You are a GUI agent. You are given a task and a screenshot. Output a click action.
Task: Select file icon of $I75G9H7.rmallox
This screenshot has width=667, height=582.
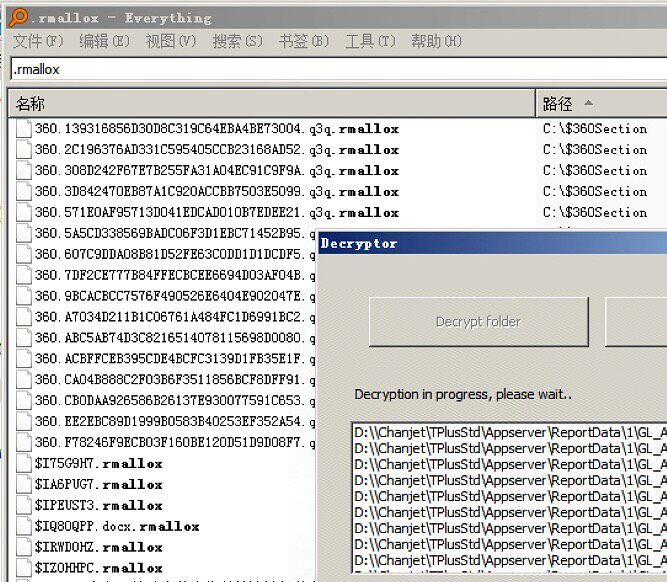pos(24,463)
